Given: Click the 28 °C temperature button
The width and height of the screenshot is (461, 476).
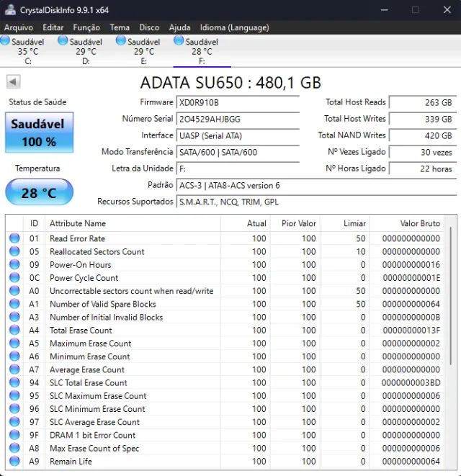Looking at the screenshot, I should (x=39, y=192).
